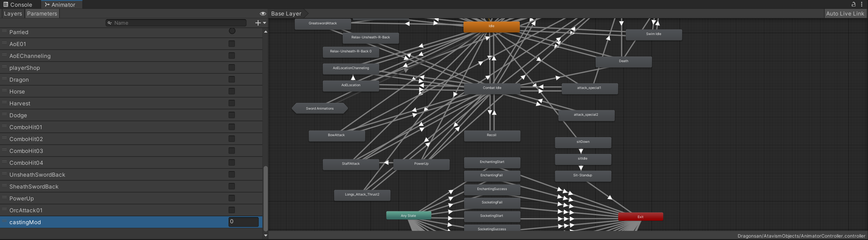Enable the Dodge parameter checkbox
This screenshot has height=240, width=868.
point(232,115)
